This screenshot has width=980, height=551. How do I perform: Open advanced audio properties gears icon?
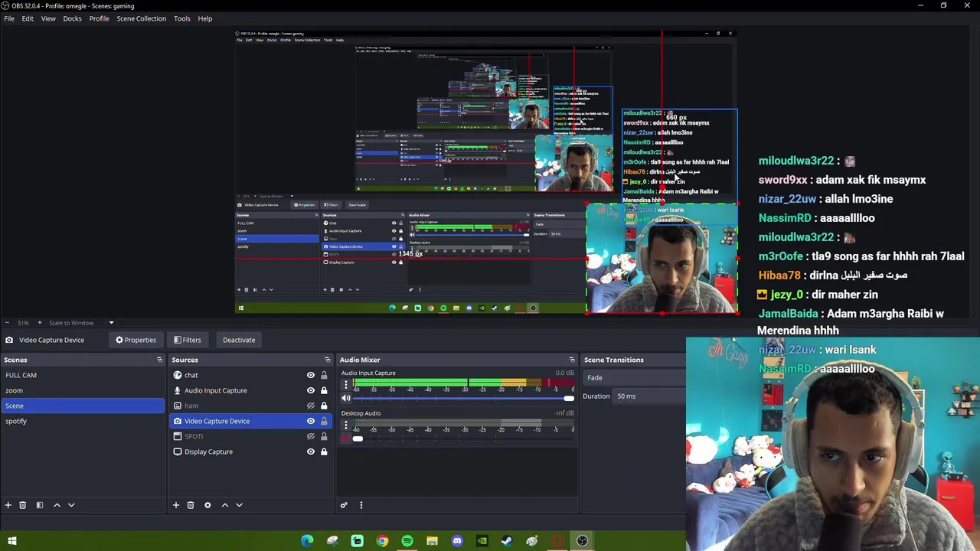(344, 505)
